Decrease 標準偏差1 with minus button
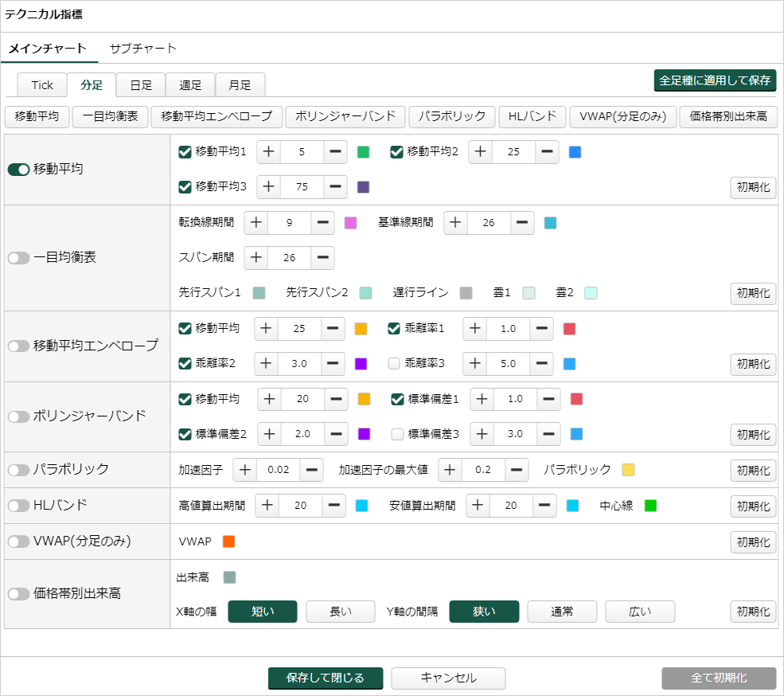Viewport: 784px width, 696px height. [x=548, y=399]
